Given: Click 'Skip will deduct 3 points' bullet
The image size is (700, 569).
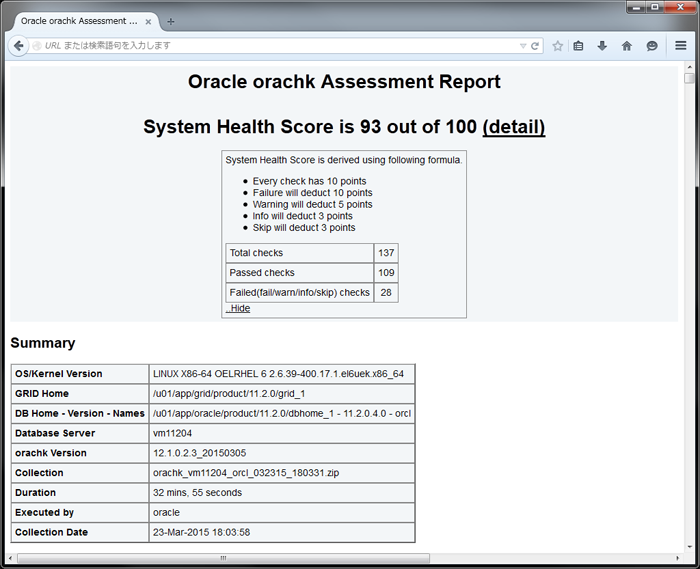Looking at the screenshot, I should [x=304, y=228].
